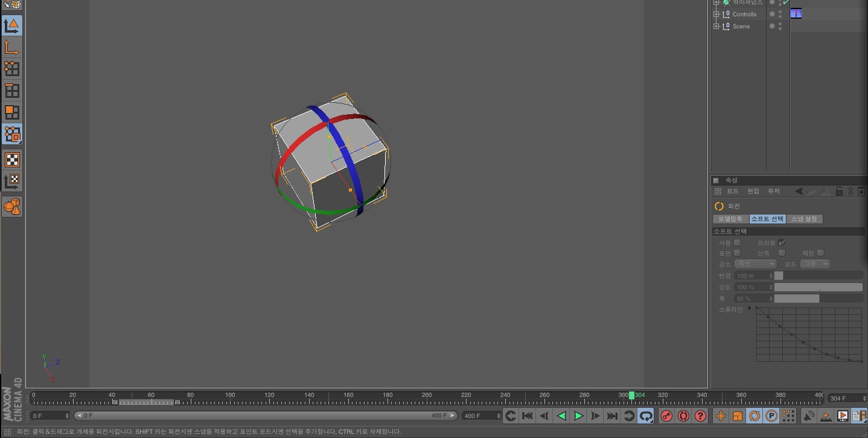Toggle the 제한 checkbox
The image size is (868, 438).
820,253
